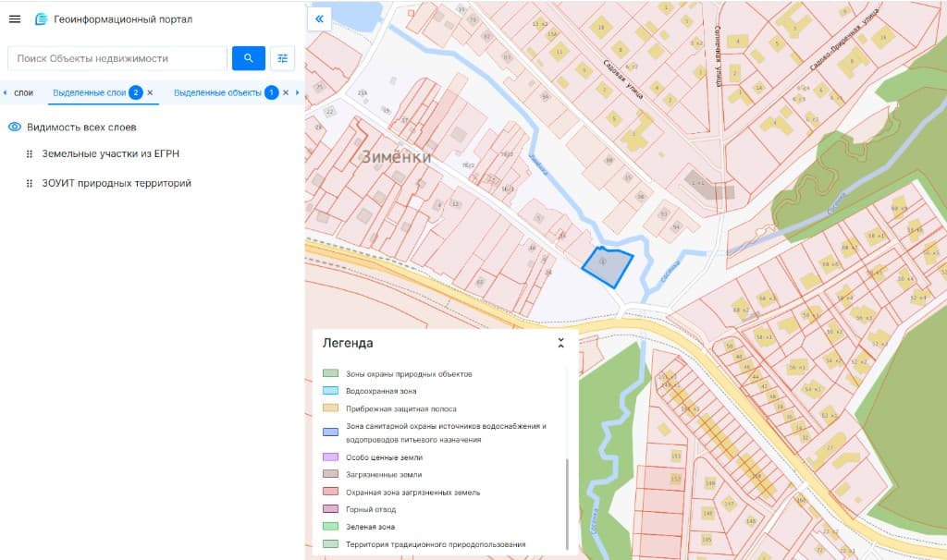Open search filter settings sliders icon
The width and height of the screenshot is (947, 560).
pyautogui.click(x=282, y=58)
